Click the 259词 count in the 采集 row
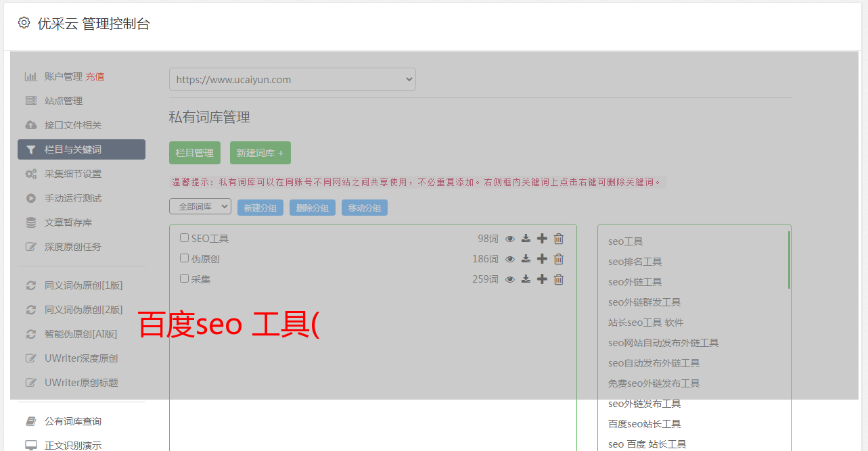868x451 pixels. (485, 279)
